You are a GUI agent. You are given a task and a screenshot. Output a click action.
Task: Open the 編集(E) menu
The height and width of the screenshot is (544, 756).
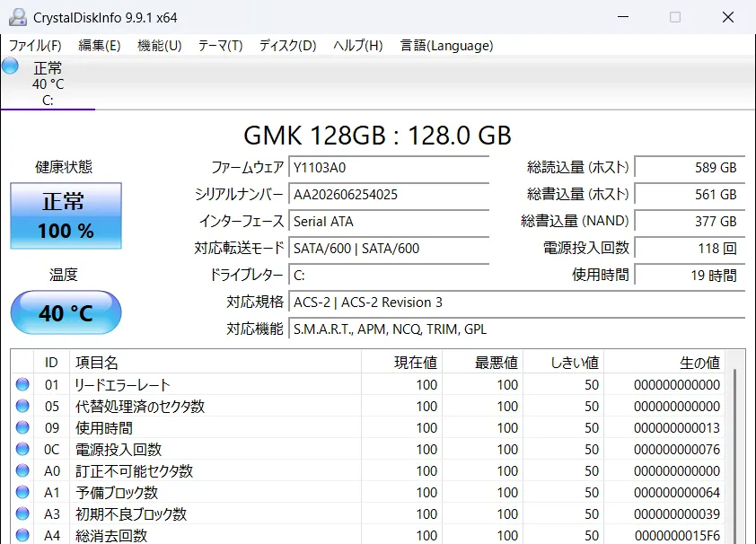tap(100, 46)
